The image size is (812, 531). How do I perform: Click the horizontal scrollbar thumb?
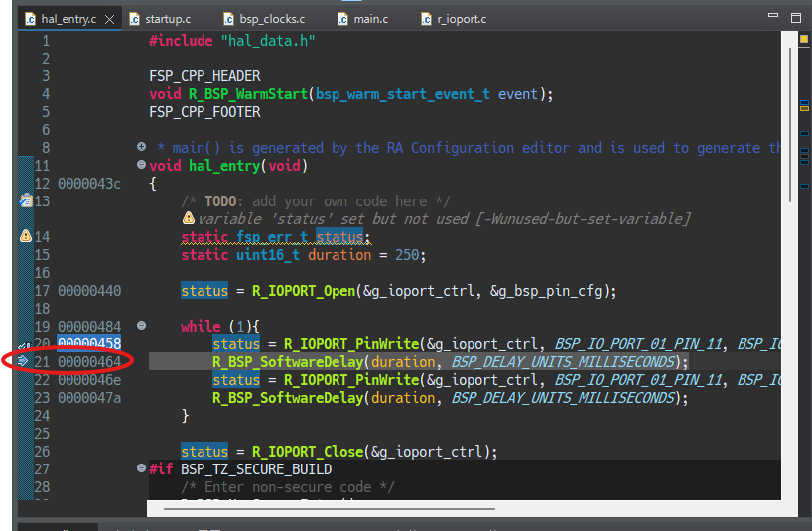pyautogui.click(x=330, y=509)
